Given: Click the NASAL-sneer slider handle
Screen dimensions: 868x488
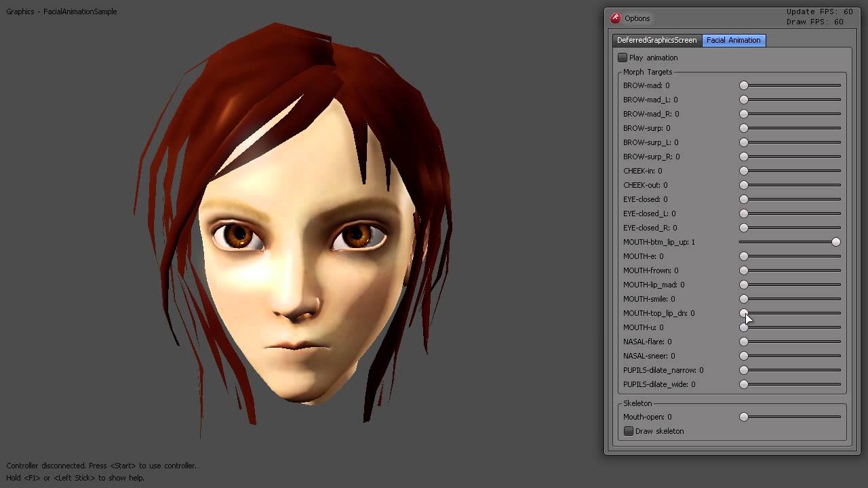Looking at the screenshot, I should click(744, 356).
